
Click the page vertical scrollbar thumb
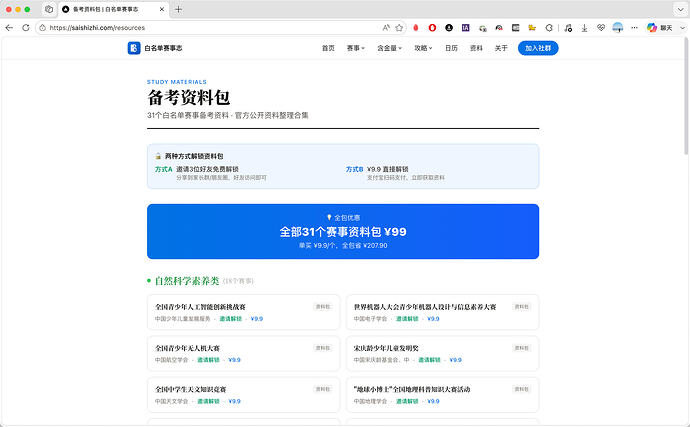[x=686, y=95]
